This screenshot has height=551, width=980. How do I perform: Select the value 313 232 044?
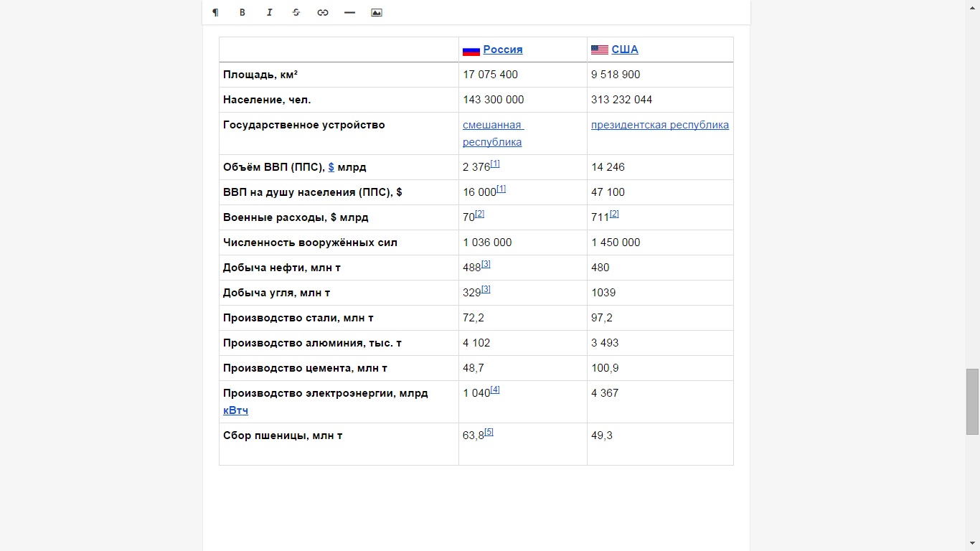pyautogui.click(x=622, y=100)
